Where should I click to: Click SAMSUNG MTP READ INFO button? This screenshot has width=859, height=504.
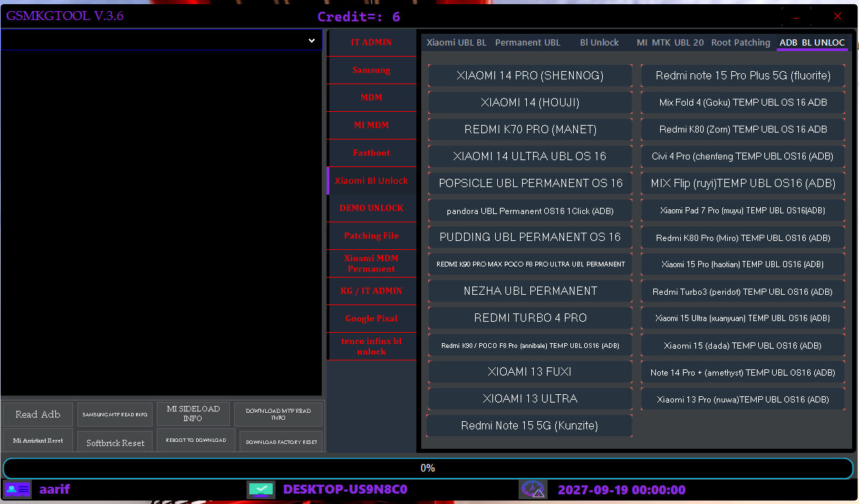click(x=115, y=414)
